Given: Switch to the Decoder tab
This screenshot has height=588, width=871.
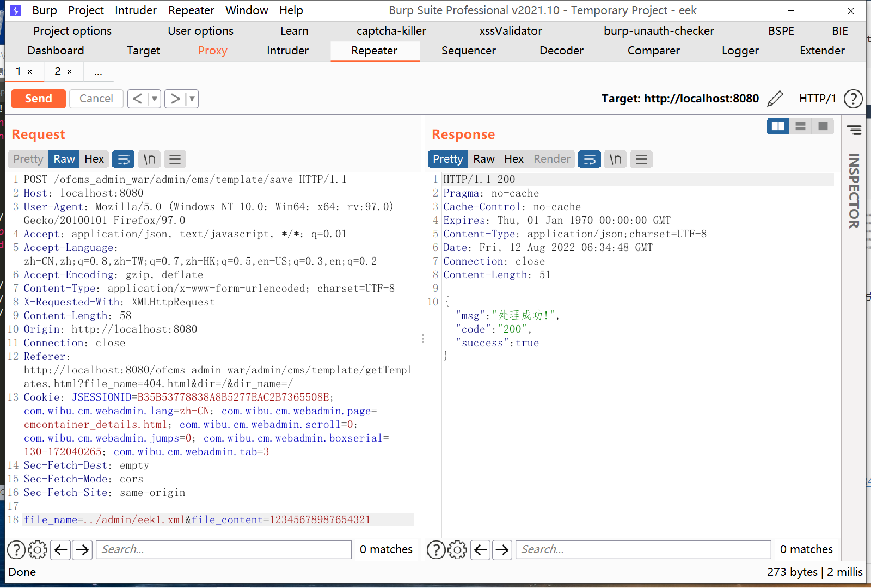Looking at the screenshot, I should [x=561, y=51].
